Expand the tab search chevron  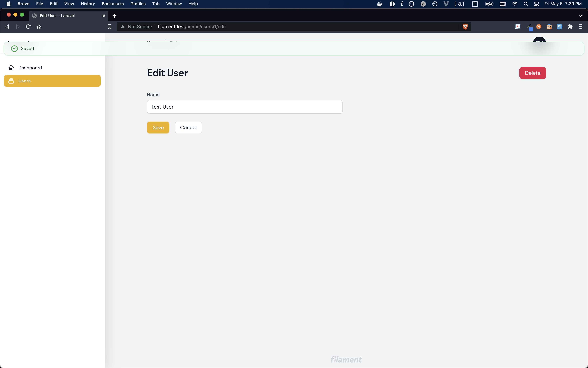(x=581, y=16)
